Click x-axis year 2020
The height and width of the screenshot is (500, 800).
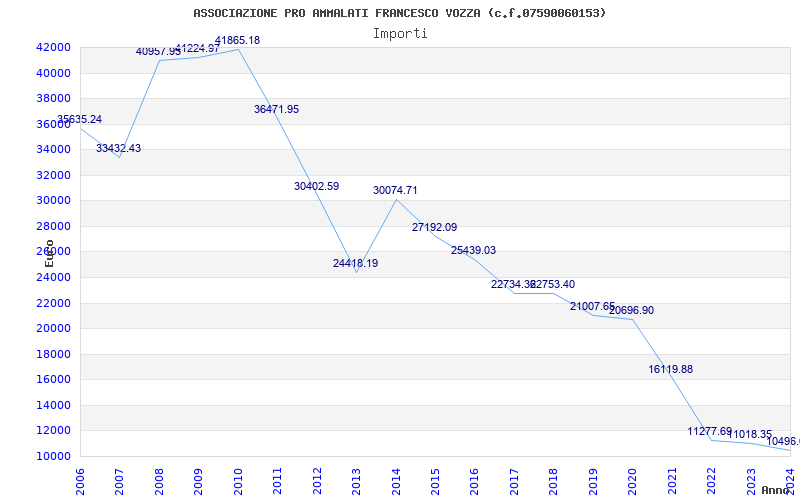tap(633, 482)
